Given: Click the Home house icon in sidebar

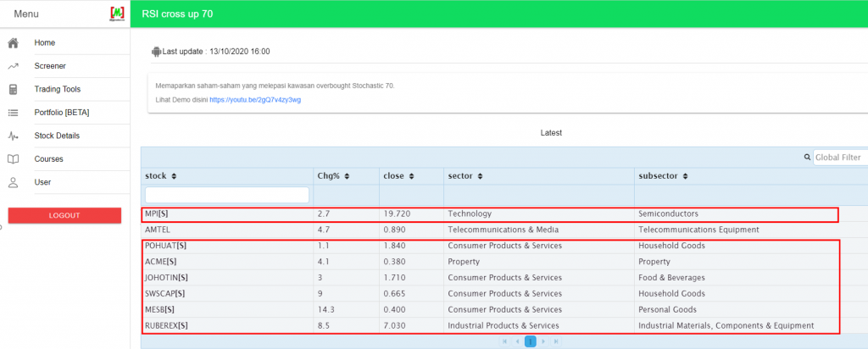Looking at the screenshot, I should [x=13, y=43].
